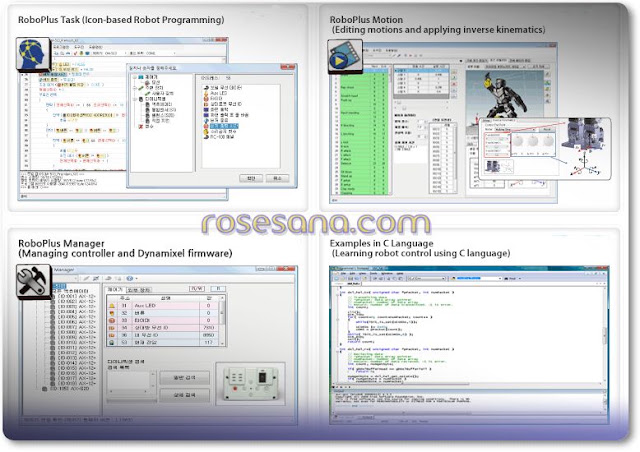This screenshot has width=640, height=452.
Task: Click the vertical scrollbar in C code editor
Action: [604, 335]
